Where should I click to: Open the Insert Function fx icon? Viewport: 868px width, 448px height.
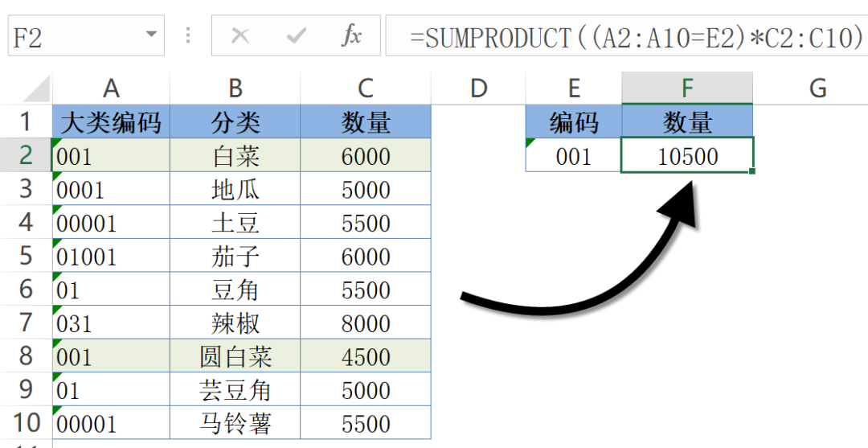pos(351,36)
